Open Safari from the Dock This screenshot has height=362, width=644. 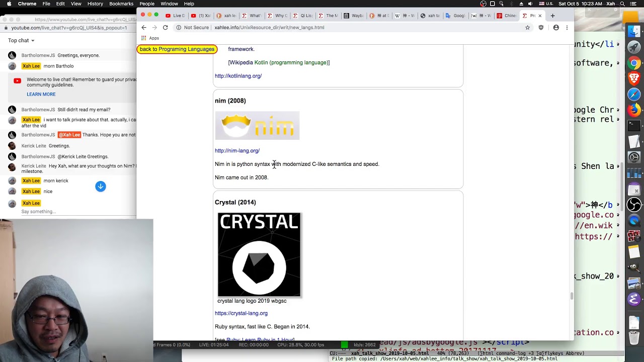(634, 94)
